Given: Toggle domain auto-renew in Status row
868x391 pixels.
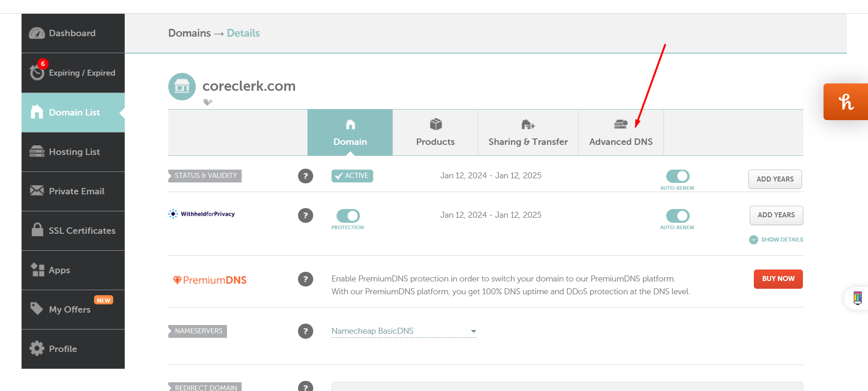Looking at the screenshot, I should pyautogui.click(x=678, y=176).
